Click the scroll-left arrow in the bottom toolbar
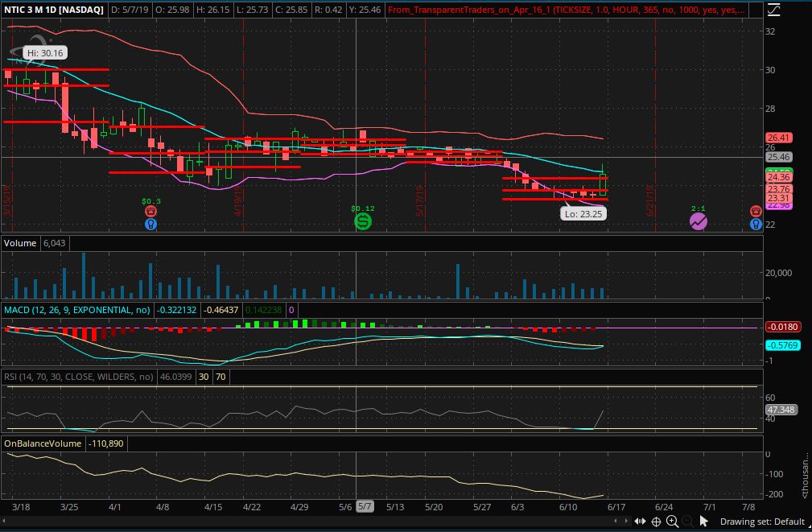This screenshot has height=532, width=812. pos(615,521)
